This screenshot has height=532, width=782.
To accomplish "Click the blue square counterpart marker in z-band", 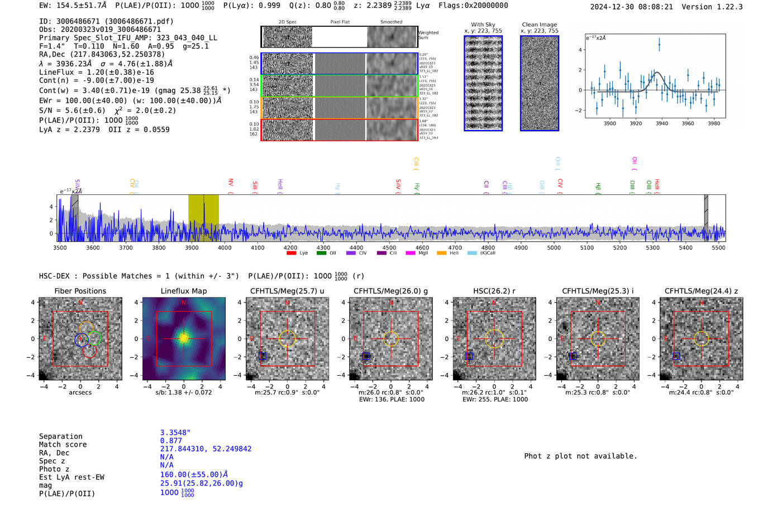I will tap(676, 356).
